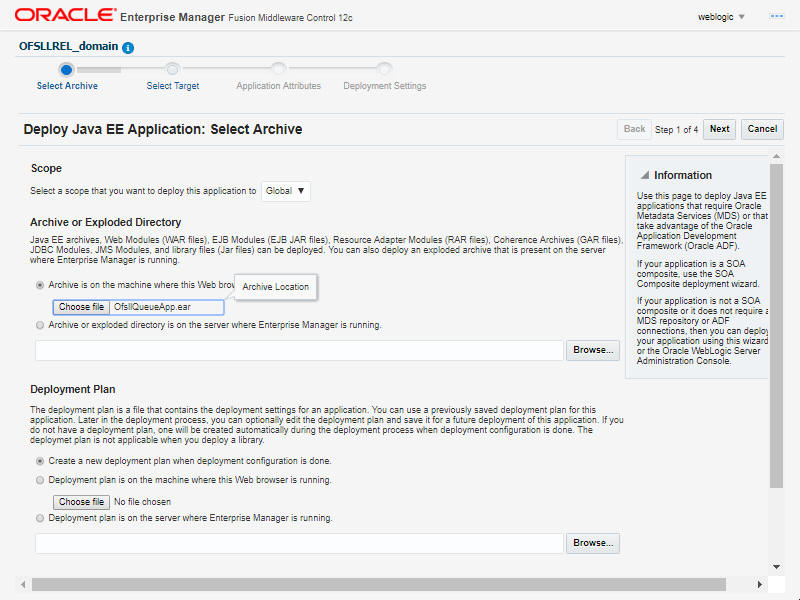Click the 'Scope' heading
The width and height of the screenshot is (800, 600).
[46, 168]
